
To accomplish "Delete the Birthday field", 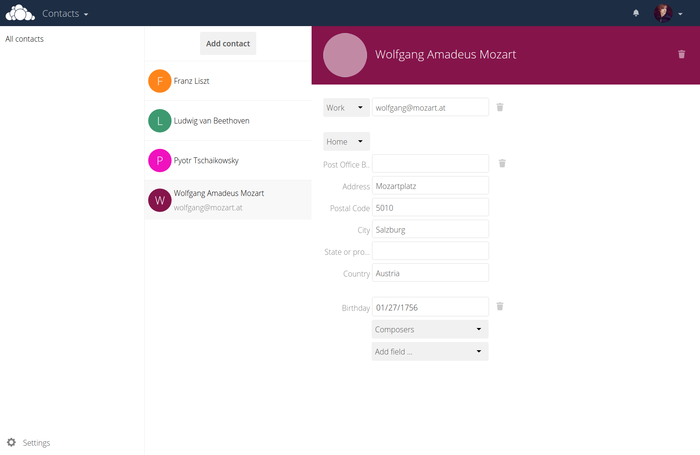I will [500, 307].
